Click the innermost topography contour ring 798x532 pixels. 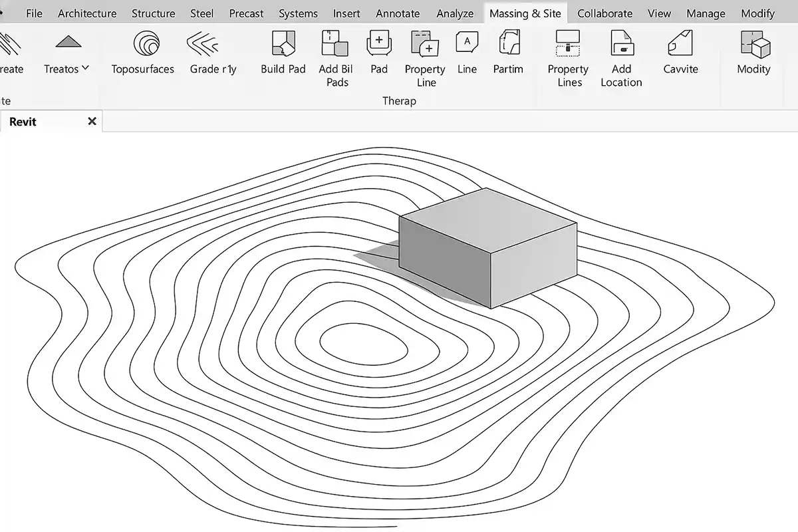(x=364, y=327)
